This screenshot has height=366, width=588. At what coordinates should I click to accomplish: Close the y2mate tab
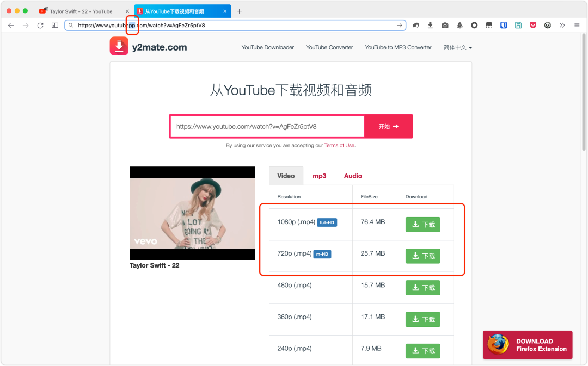(225, 11)
